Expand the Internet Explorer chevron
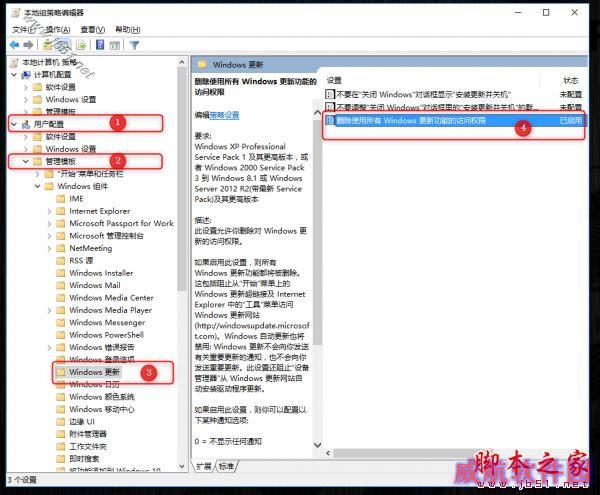Viewport: 600px width, 495px height. [x=49, y=211]
